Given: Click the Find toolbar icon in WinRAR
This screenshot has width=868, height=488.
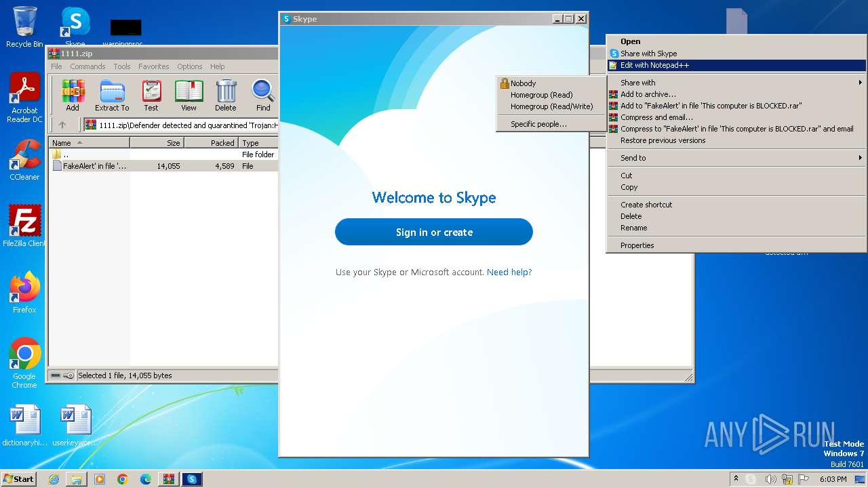Looking at the screenshot, I should [263, 96].
